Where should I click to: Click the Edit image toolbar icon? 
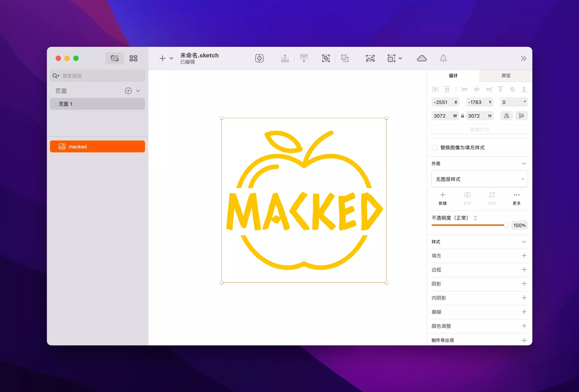[370, 58]
